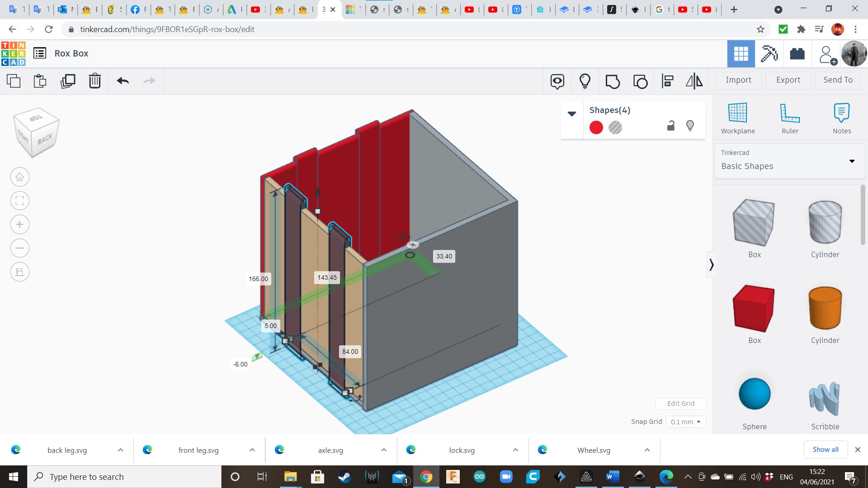Click the Align tool icon
This screenshot has height=488, width=868.
[667, 81]
